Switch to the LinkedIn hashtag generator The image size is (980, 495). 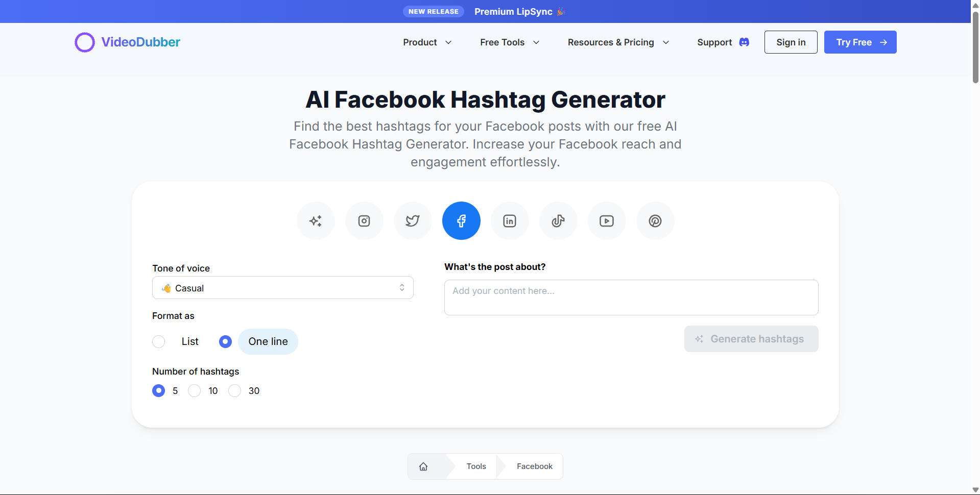tap(510, 221)
